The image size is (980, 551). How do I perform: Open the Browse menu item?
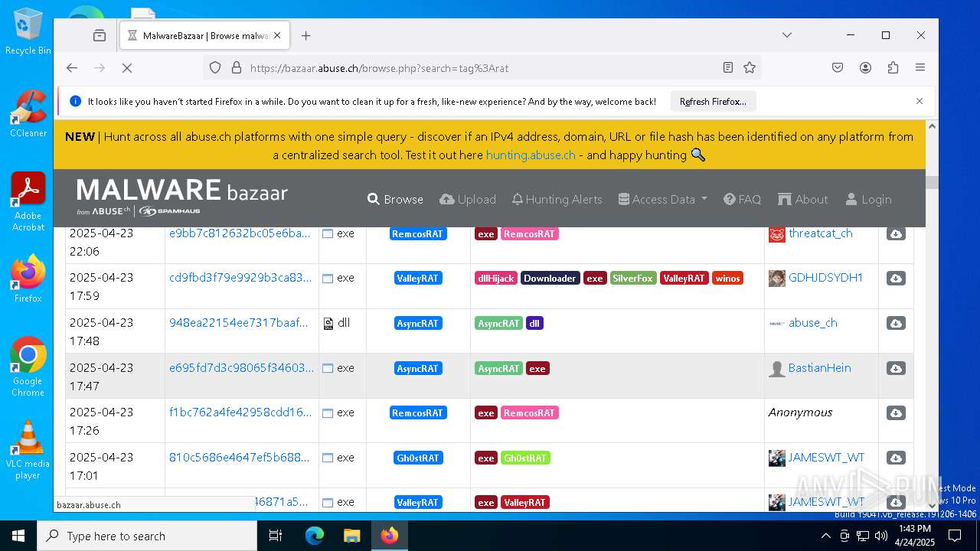coord(395,199)
